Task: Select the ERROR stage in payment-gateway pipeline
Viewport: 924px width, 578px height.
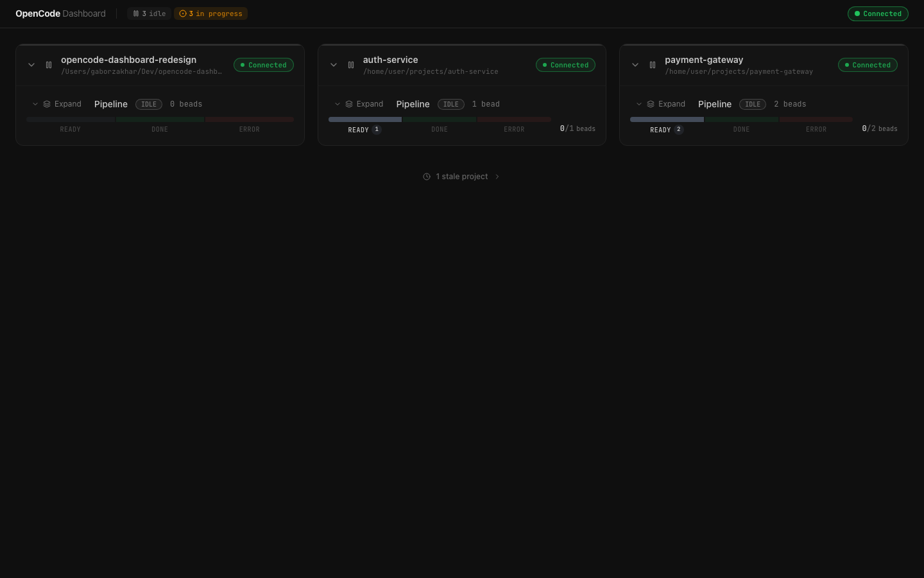Action: [816, 130]
